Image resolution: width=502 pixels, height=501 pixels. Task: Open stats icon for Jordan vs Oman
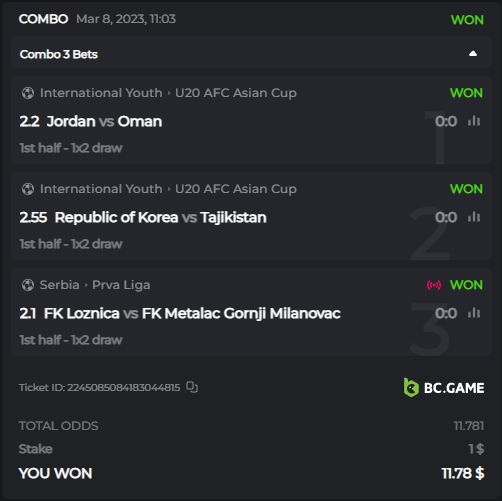pyautogui.click(x=474, y=121)
